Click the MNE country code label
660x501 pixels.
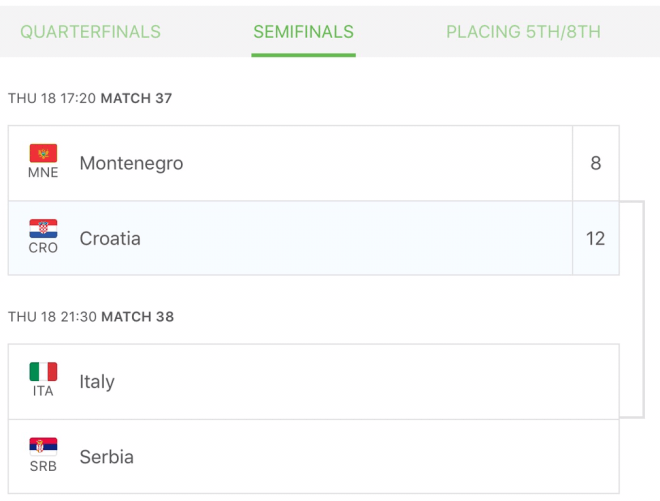(x=43, y=173)
